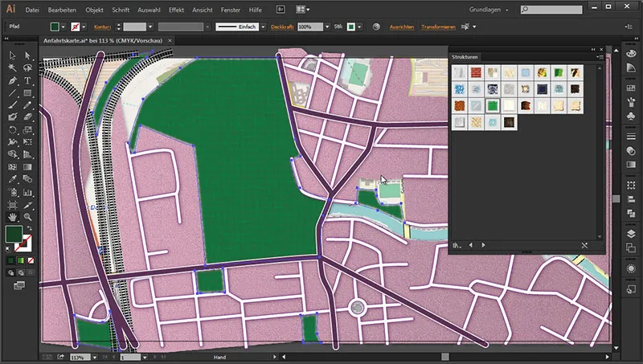The width and height of the screenshot is (643, 364).
Task: Select the Symbol Sprayer tool
Action: (12, 192)
